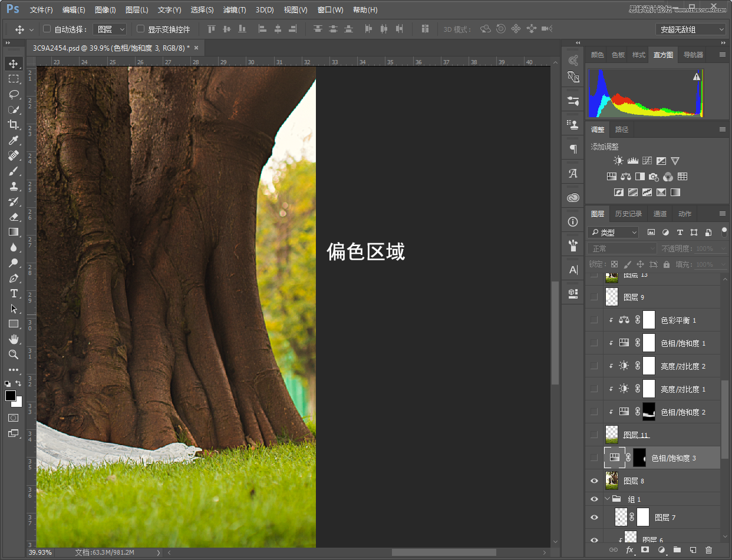Open the 安超无敌组 workspace dropdown
This screenshot has width=732, height=560.
(x=690, y=29)
